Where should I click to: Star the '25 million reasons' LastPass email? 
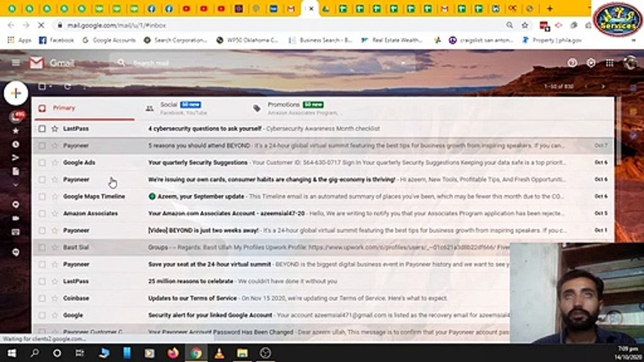click(55, 281)
